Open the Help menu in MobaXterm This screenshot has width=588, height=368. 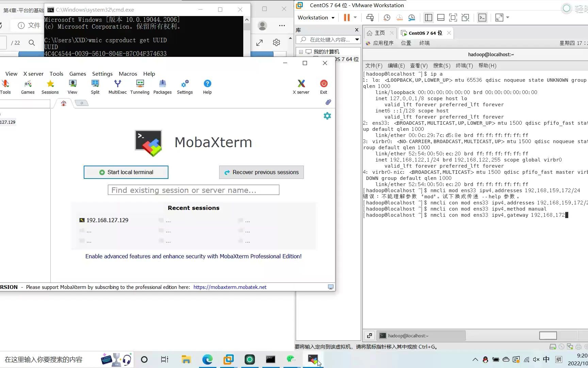click(149, 74)
